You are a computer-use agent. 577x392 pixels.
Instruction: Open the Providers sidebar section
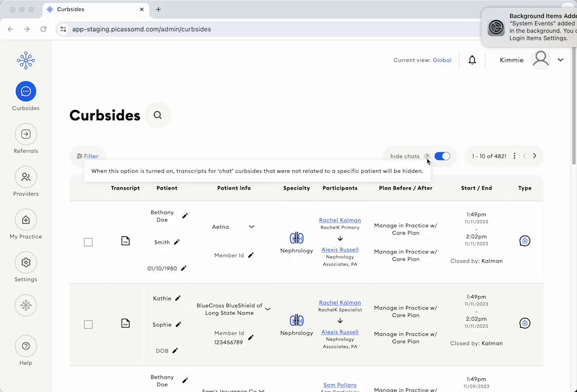click(x=26, y=177)
